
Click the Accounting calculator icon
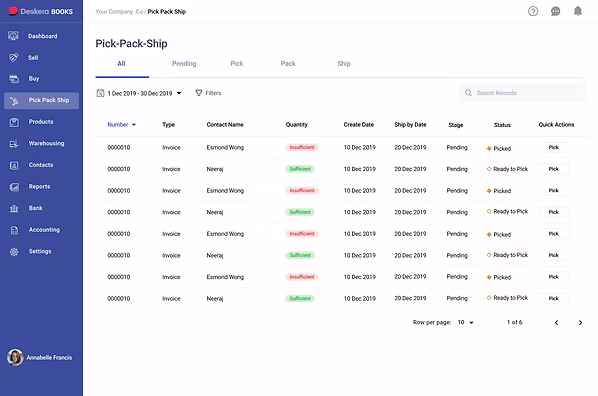click(x=14, y=230)
